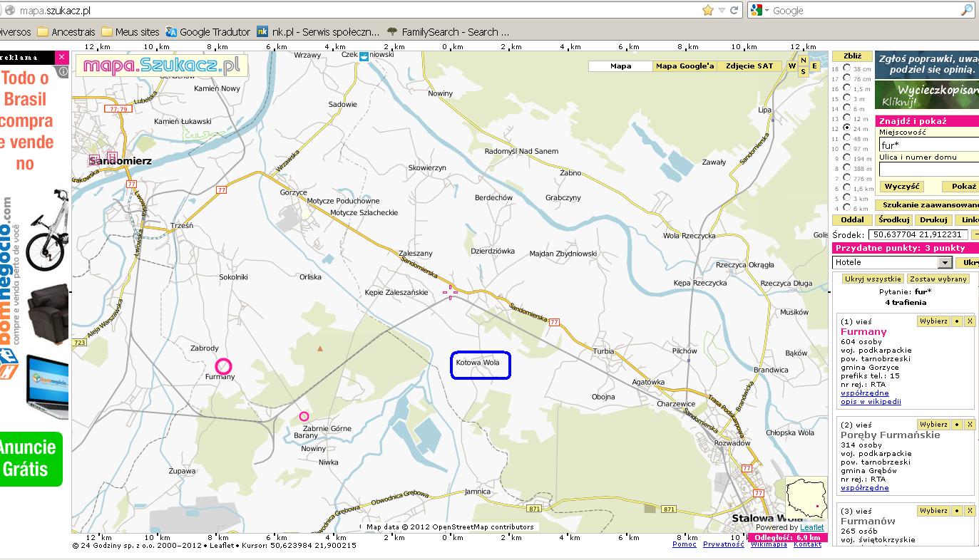Open the Meus sites bookmarks folder
The height and width of the screenshot is (560, 979).
(x=130, y=31)
